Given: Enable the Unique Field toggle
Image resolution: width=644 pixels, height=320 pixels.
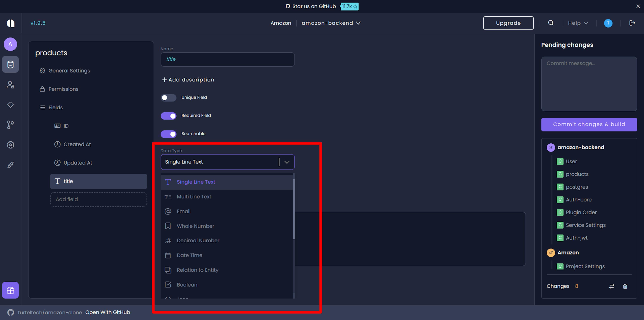Looking at the screenshot, I should pos(168,98).
